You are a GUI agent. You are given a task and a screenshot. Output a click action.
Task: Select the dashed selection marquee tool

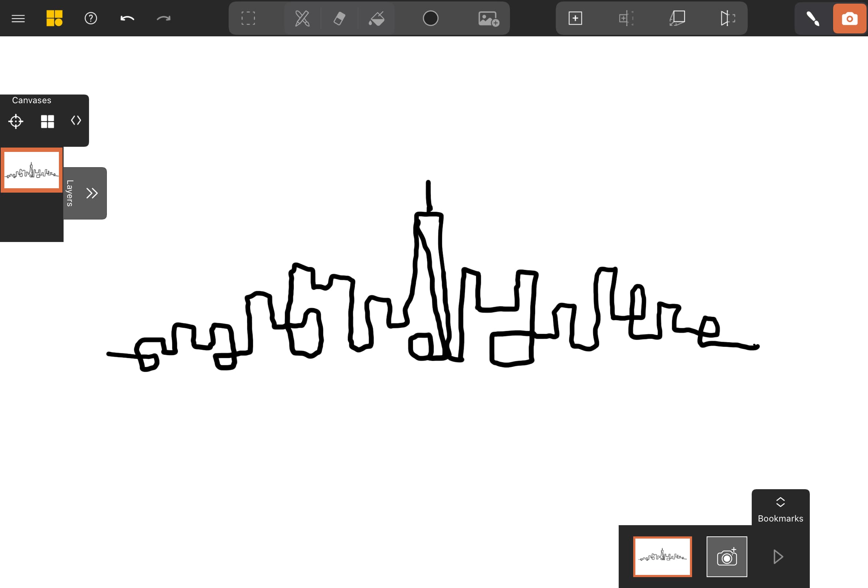pos(248,18)
